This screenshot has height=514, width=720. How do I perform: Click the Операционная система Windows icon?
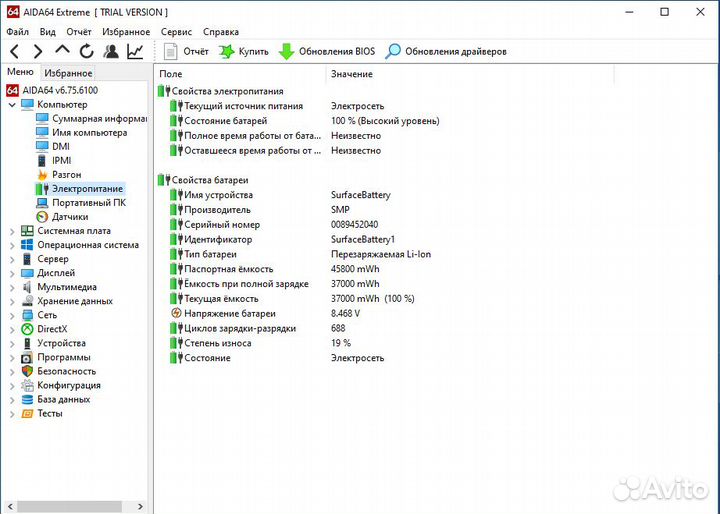[27, 245]
